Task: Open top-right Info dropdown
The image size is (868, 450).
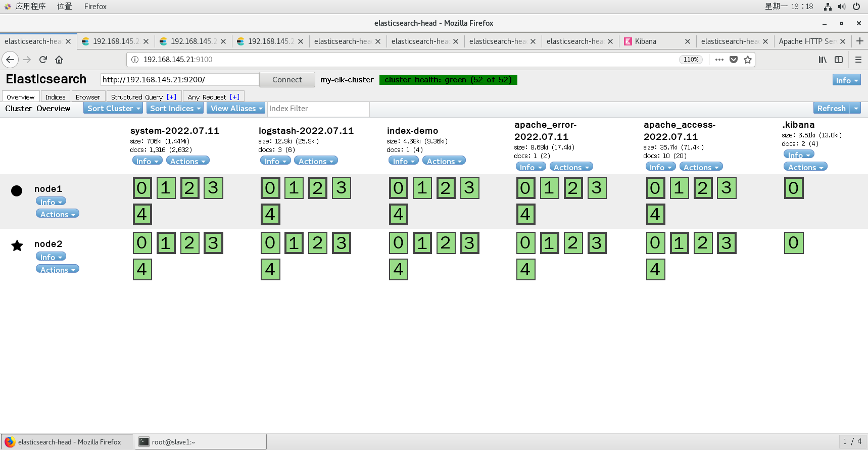Action: coord(847,80)
